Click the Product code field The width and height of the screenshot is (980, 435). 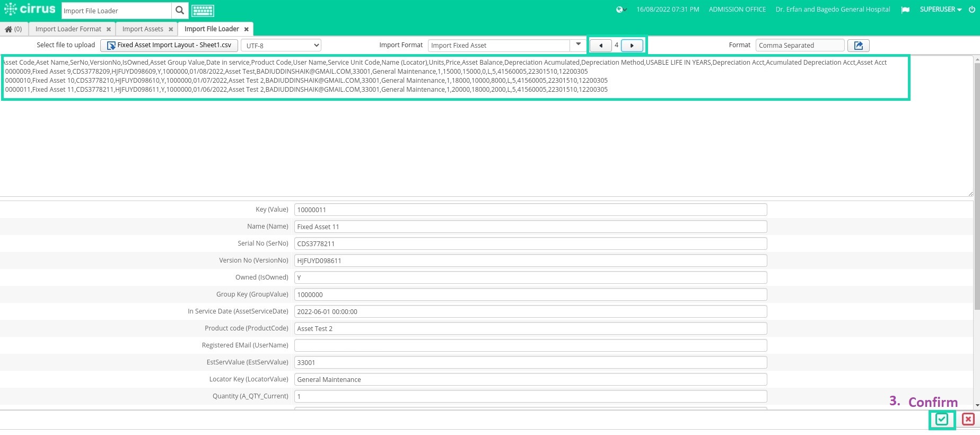530,328
